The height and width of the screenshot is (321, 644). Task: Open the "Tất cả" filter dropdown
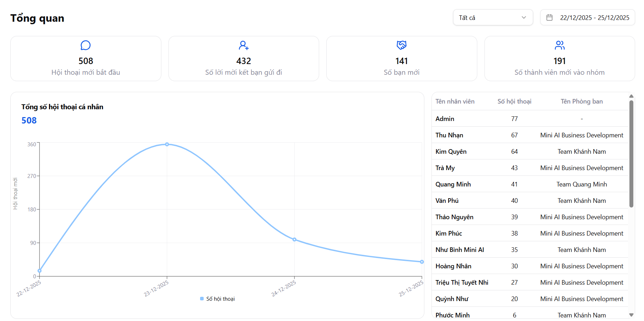(x=493, y=17)
